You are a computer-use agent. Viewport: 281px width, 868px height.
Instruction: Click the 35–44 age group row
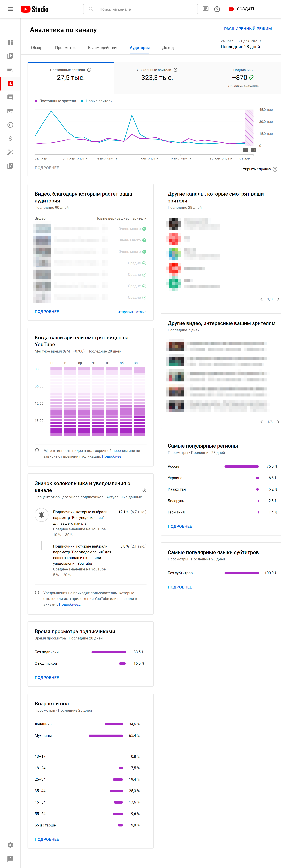(87, 791)
